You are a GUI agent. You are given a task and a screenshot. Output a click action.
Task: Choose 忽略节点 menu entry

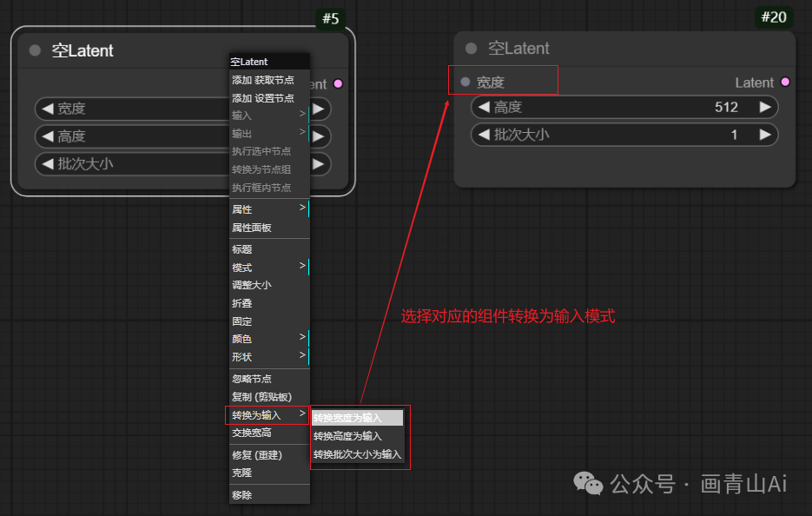coord(269,379)
